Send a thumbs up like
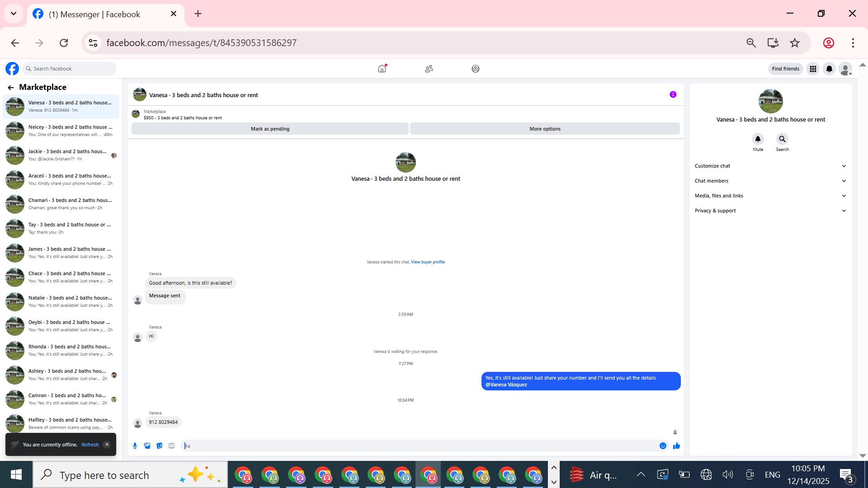The height and width of the screenshot is (488, 868). tap(676, 446)
